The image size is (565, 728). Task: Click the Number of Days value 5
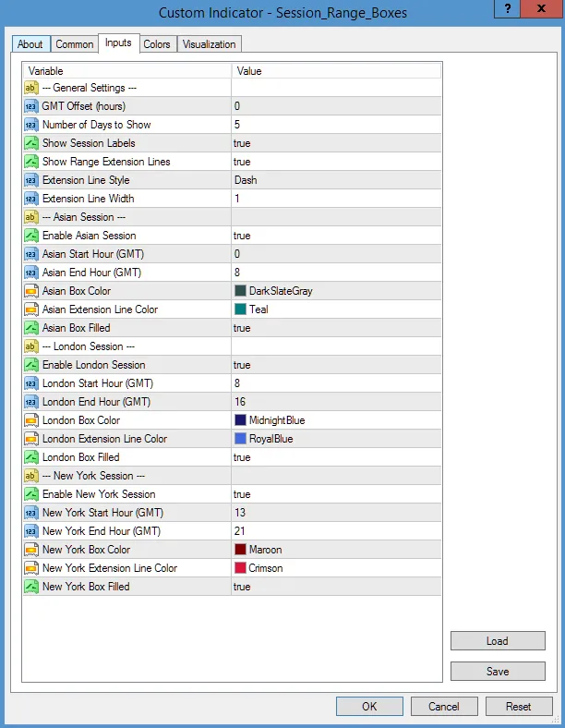pos(336,125)
